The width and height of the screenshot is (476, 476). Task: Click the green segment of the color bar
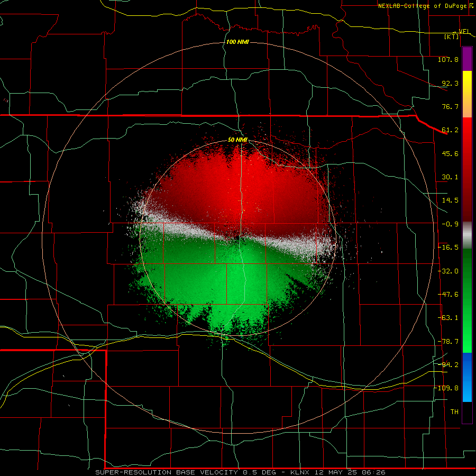click(467, 300)
